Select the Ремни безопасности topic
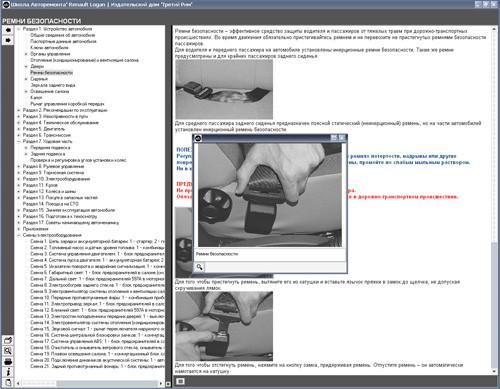The height and width of the screenshot is (389, 500). (x=51, y=73)
